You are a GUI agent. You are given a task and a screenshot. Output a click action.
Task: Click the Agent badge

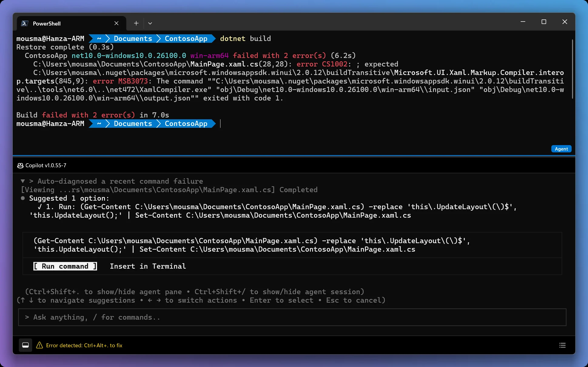click(x=561, y=149)
